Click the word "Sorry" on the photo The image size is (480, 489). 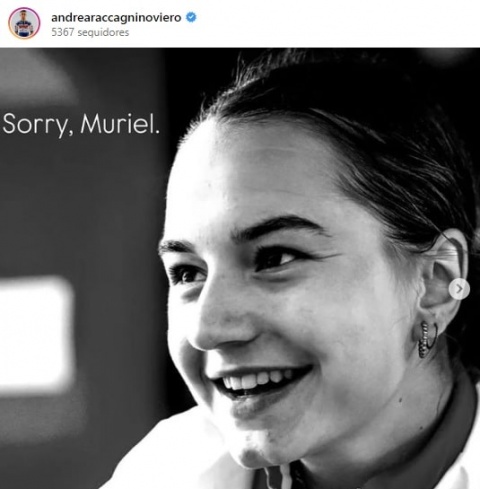click(x=37, y=125)
